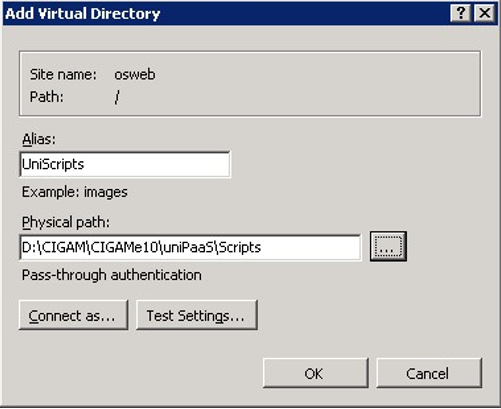The height and width of the screenshot is (409, 501).
Task: Click the help question mark button
Action: (461, 13)
